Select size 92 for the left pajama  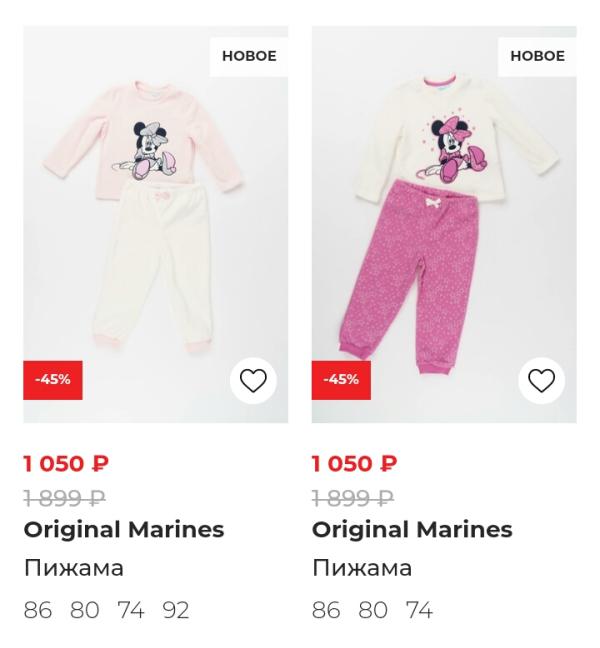pos(176,610)
